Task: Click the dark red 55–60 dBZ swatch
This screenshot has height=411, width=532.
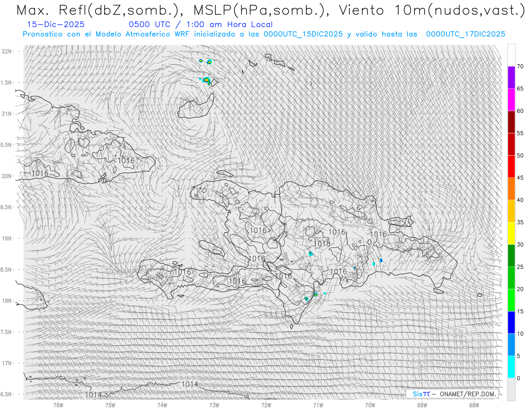Action: (511, 122)
